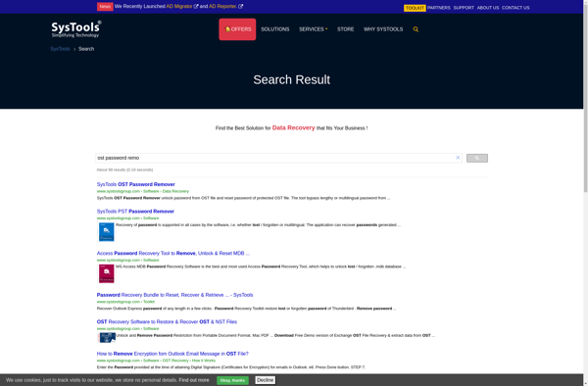Open the Access Password Recovery product thumbnail

pos(107,273)
